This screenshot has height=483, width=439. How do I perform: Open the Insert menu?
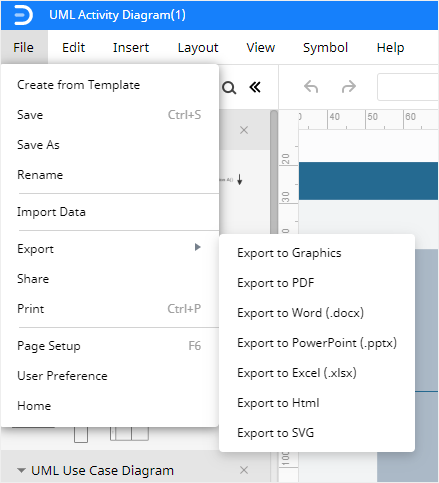pyautogui.click(x=131, y=47)
